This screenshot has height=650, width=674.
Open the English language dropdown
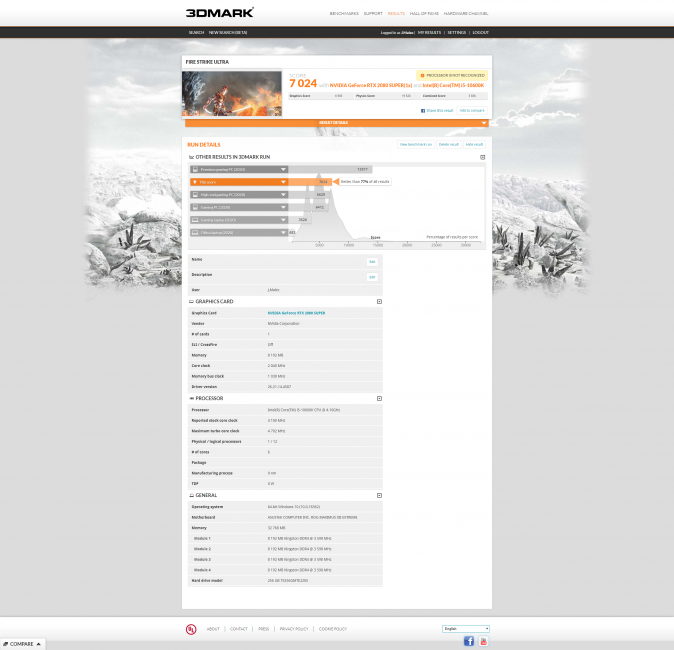tap(466, 629)
